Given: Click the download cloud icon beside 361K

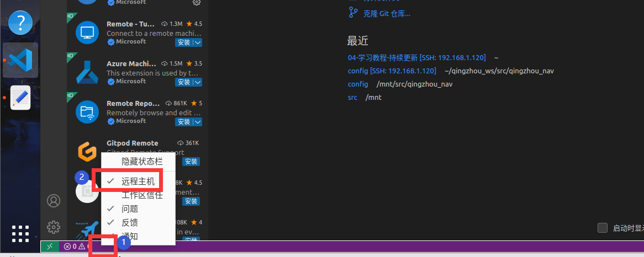Looking at the screenshot, I should point(180,143).
